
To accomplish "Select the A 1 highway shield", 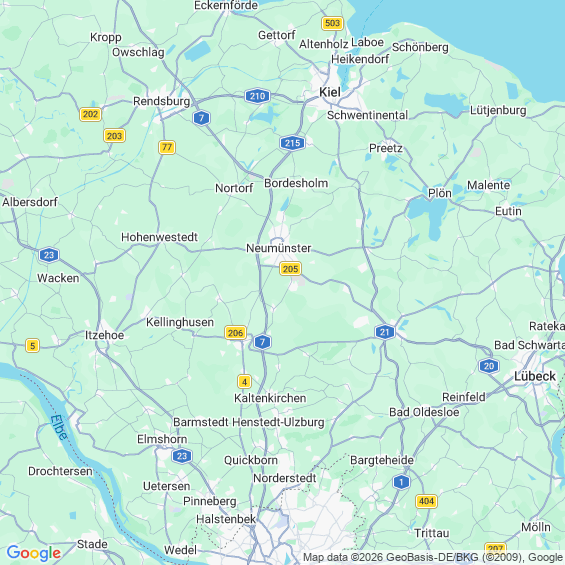I will point(401,482).
